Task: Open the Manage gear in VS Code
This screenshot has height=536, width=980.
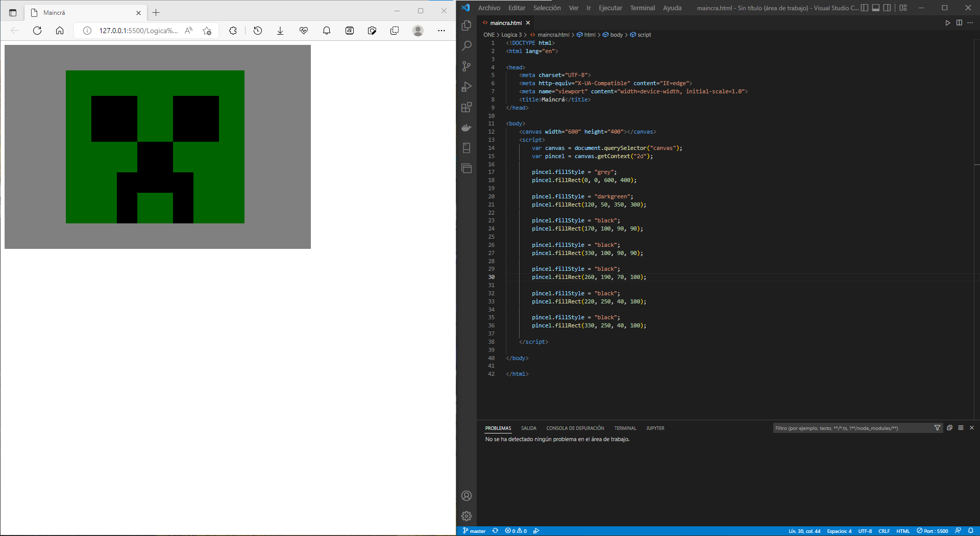Action: click(x=467, y=516)
